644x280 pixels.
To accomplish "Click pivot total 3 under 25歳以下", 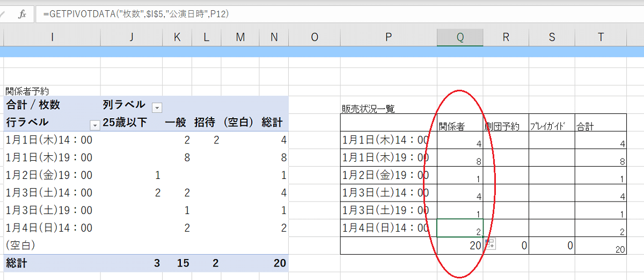I will [157, 263].
